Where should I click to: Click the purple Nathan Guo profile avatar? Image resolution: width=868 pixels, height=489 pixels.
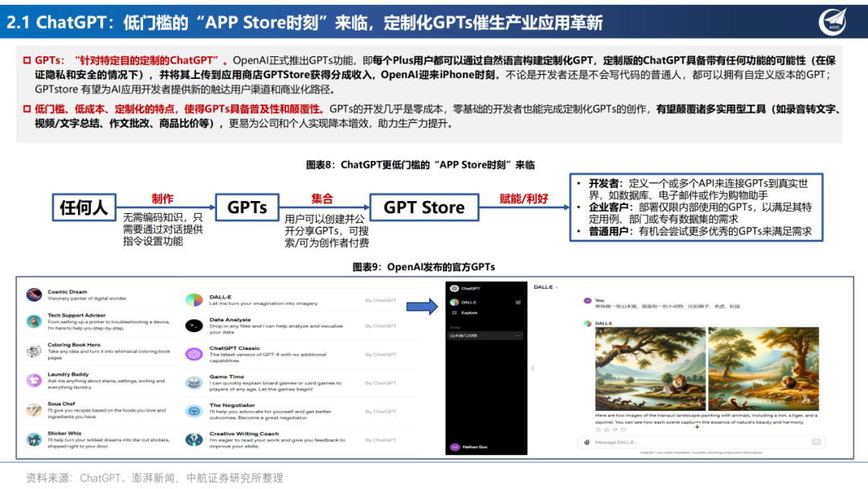[x=454, y=447]
